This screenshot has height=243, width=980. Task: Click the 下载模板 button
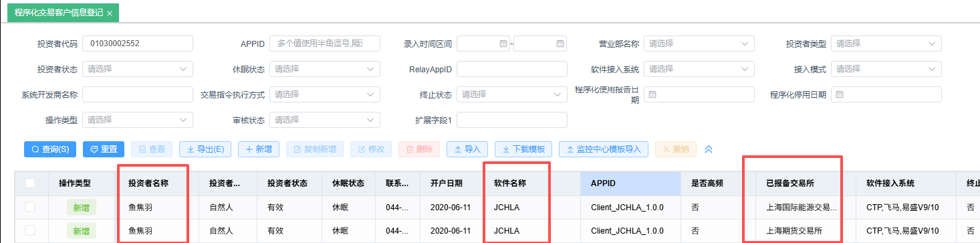pyautogui.click(x=523, y=149)
